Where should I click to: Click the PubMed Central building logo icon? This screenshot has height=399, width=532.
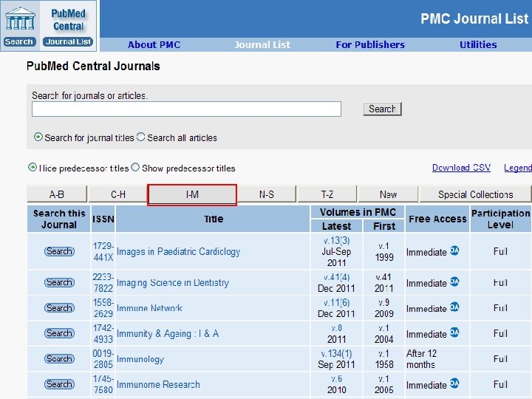pyautogui.click(x=20, y=18)
